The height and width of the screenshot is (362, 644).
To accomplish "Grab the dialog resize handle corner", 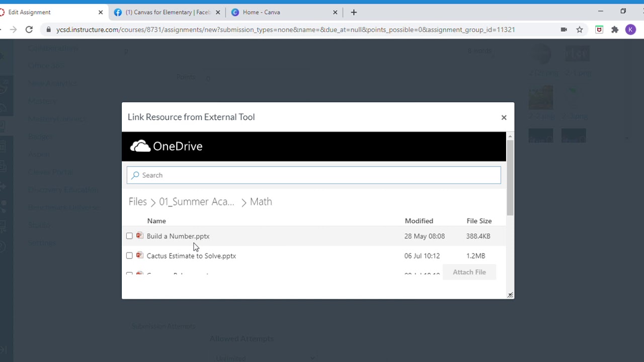I will (x=510, y=295).
